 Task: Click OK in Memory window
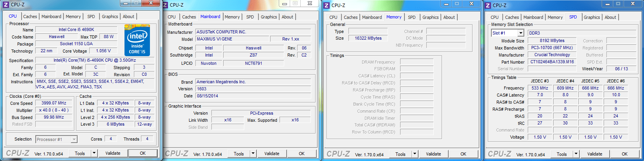[464, 154]
